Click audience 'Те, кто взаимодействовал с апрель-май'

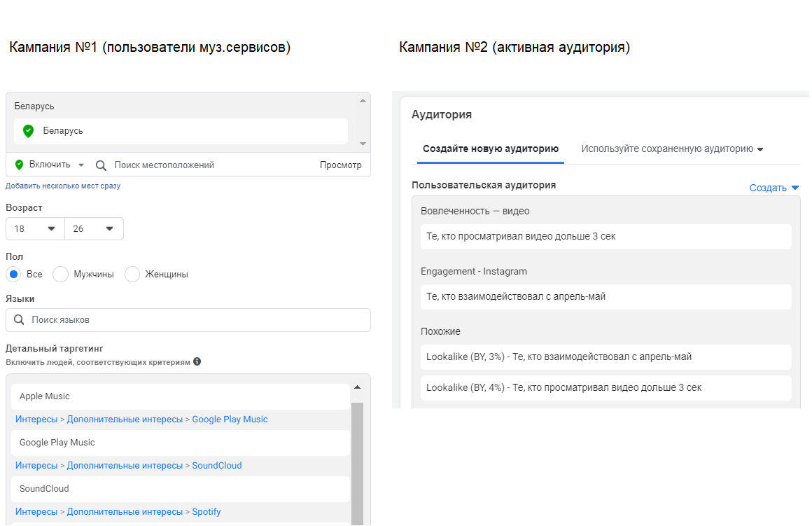pos(606,296)
